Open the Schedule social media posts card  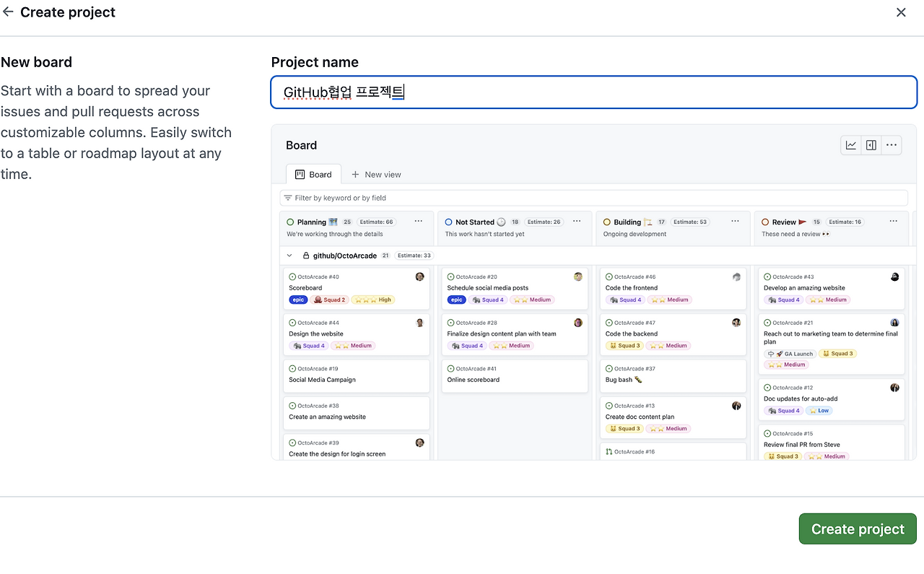[x=515, y=288]
